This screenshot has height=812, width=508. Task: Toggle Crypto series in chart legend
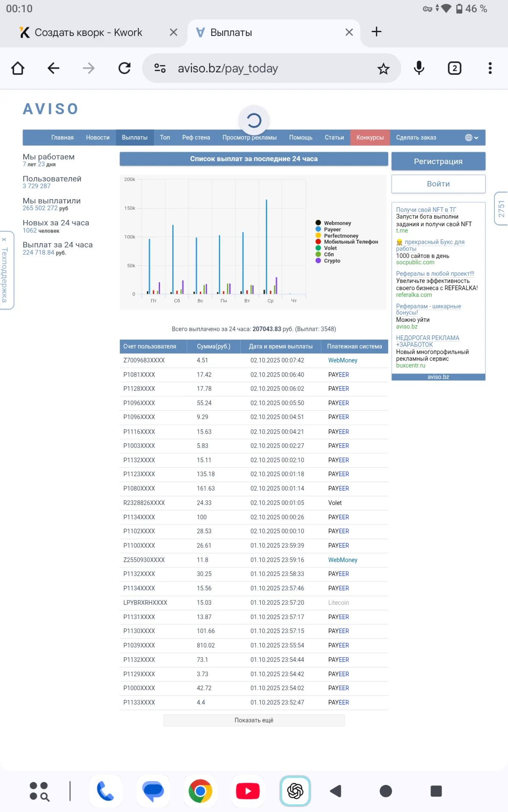[x=332, y=261]
